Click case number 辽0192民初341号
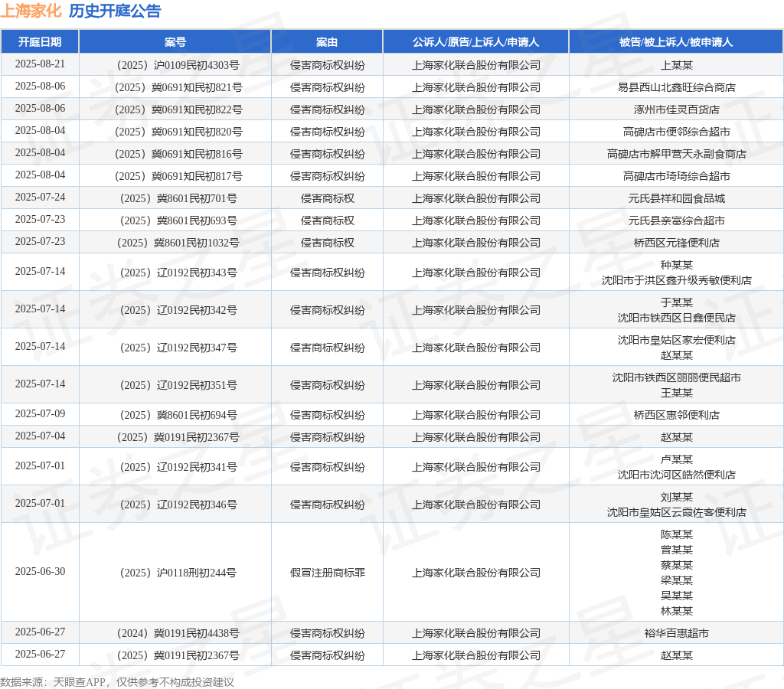 click(x=178, y=467)
